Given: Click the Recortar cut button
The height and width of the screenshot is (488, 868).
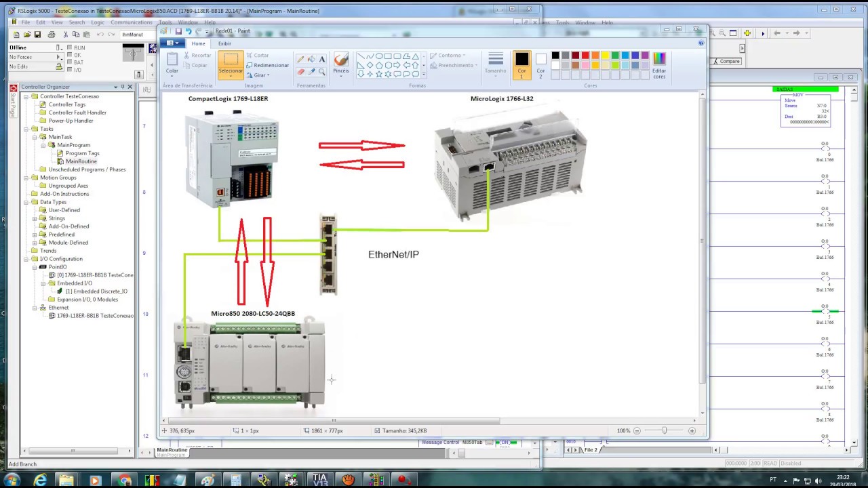Looking at the screenshot, I should (198, 55).
